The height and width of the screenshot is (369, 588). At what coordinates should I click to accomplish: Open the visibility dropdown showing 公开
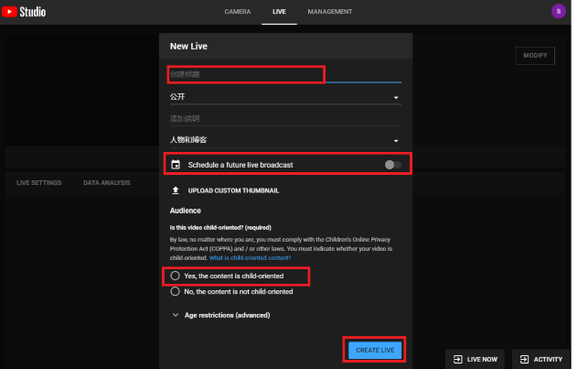[x=285, y=96]
